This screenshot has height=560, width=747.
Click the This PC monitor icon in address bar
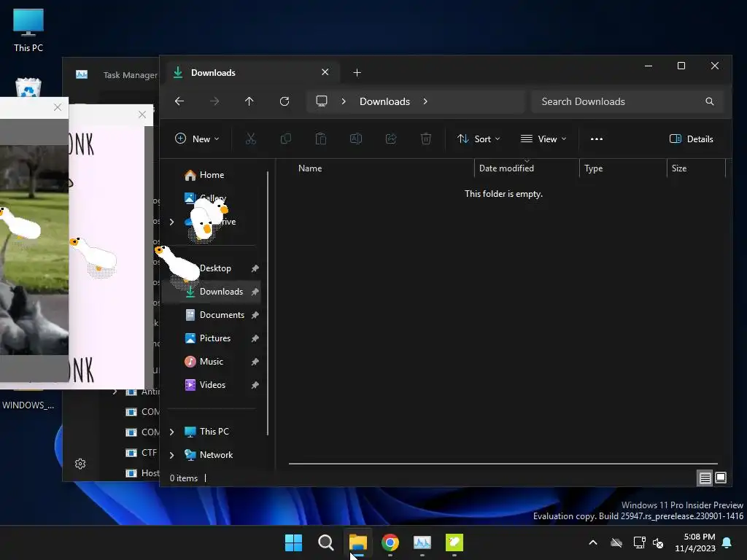322,101
